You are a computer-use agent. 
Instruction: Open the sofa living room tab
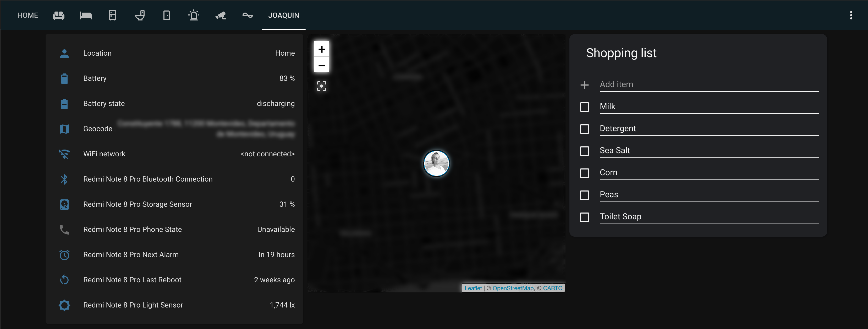[x=59, y=15]
